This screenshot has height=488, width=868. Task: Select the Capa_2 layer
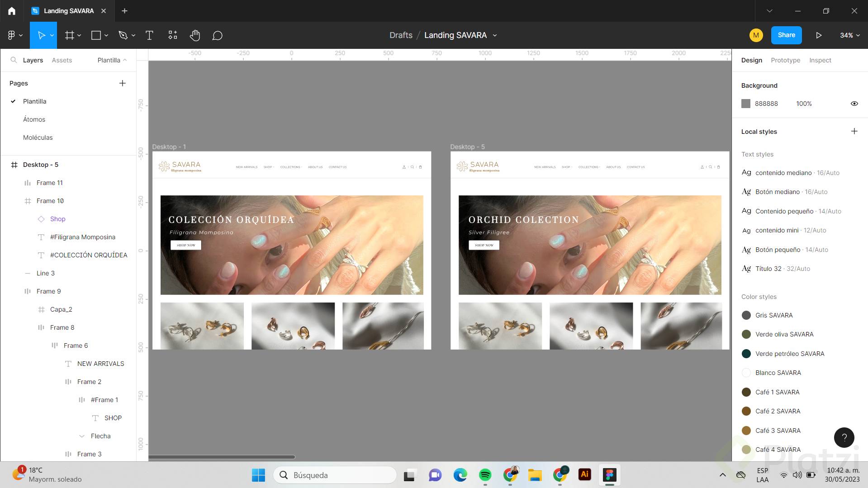61,309
